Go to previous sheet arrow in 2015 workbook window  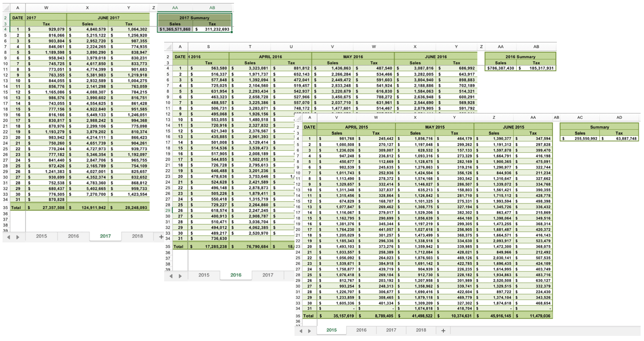pyautogui.click(x=301, y=331)
